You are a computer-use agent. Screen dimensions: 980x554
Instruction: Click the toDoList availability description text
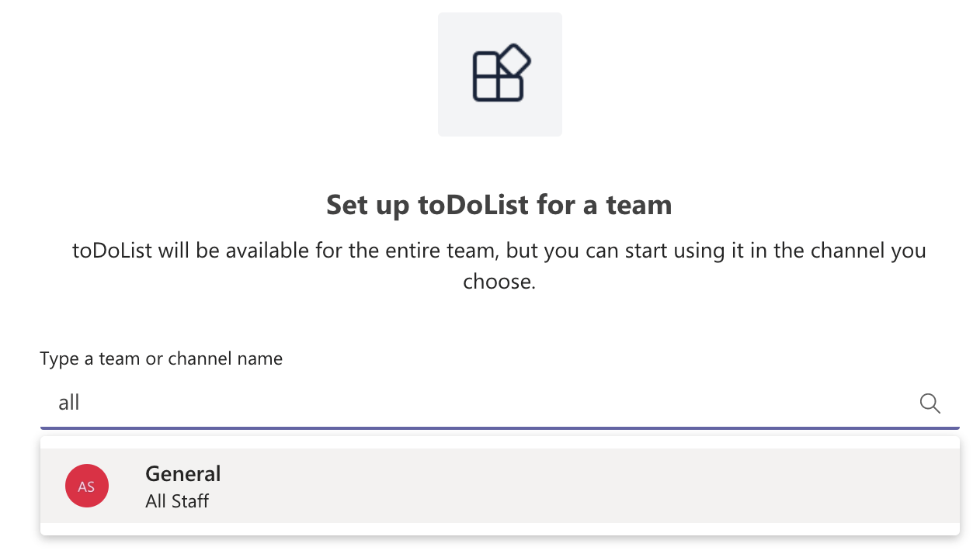499,251
